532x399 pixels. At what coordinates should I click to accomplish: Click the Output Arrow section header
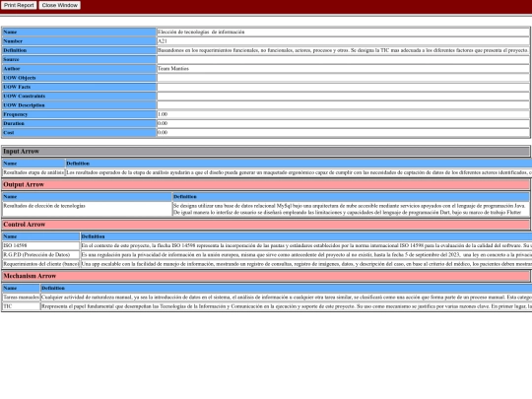point(266,184)
